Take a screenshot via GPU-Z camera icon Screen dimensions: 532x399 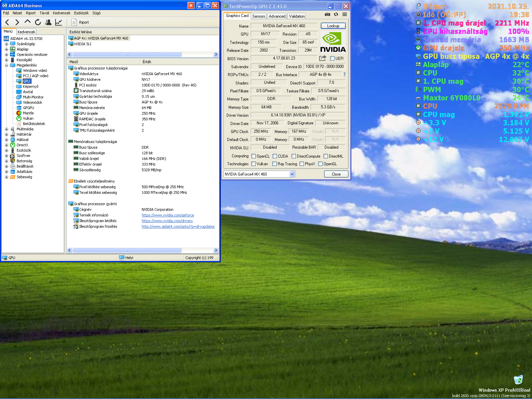click(328, 14)
